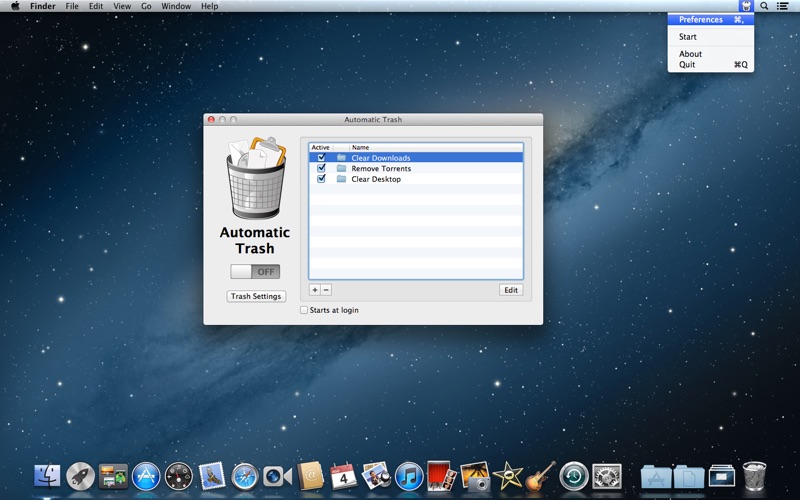Open the Trash in the dock
Screen dimensions: 800x500
(x=754, y=476)
